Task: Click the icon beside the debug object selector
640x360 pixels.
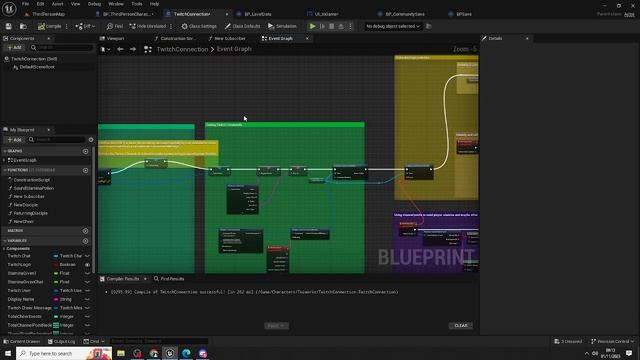Action: point(429,26)
